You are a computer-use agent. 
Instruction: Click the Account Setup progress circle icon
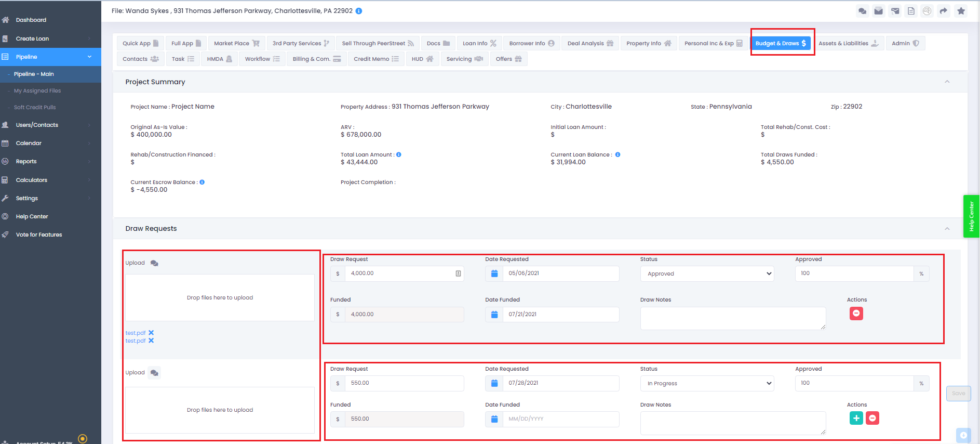point(83,439)
